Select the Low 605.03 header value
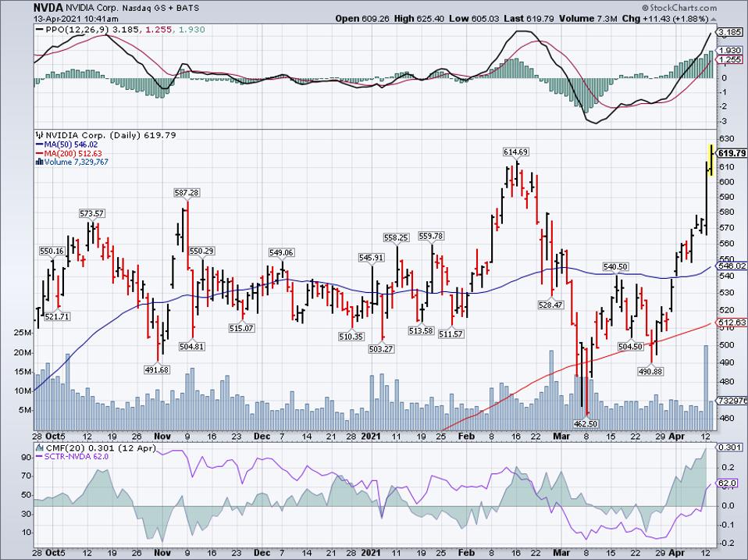Screen dimensions: 748x560 [x=473, y=19]
